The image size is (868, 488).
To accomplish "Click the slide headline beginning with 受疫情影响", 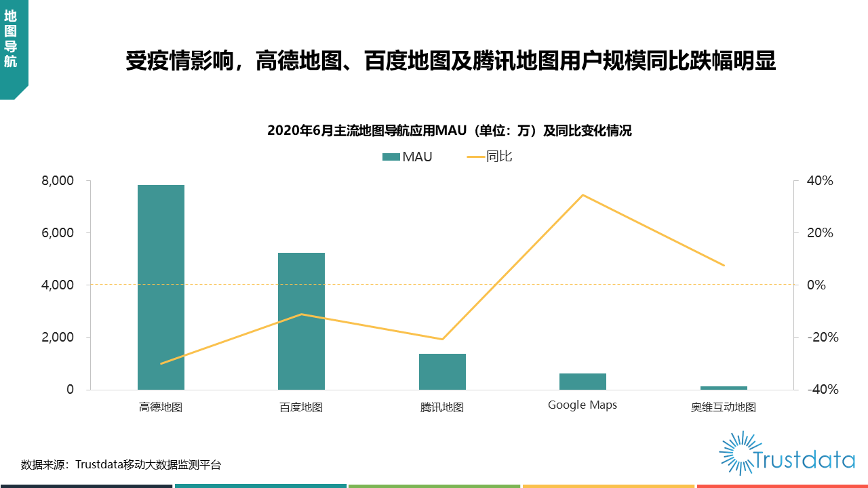I will 450,62.
